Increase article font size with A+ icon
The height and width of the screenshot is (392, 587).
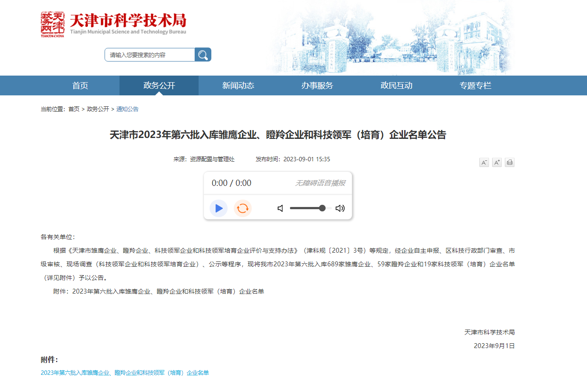click(x=496, y=162)
